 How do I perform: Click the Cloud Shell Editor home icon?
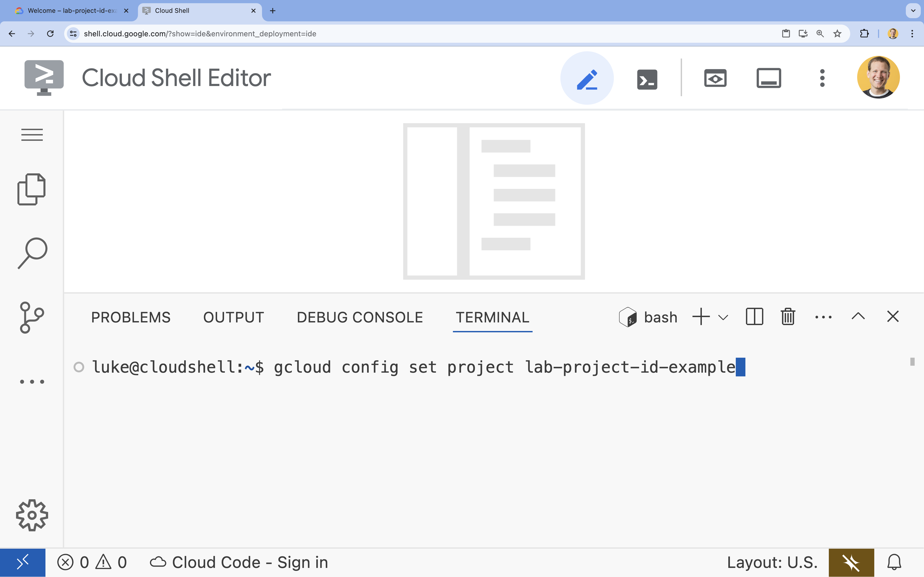coord(44,78)
